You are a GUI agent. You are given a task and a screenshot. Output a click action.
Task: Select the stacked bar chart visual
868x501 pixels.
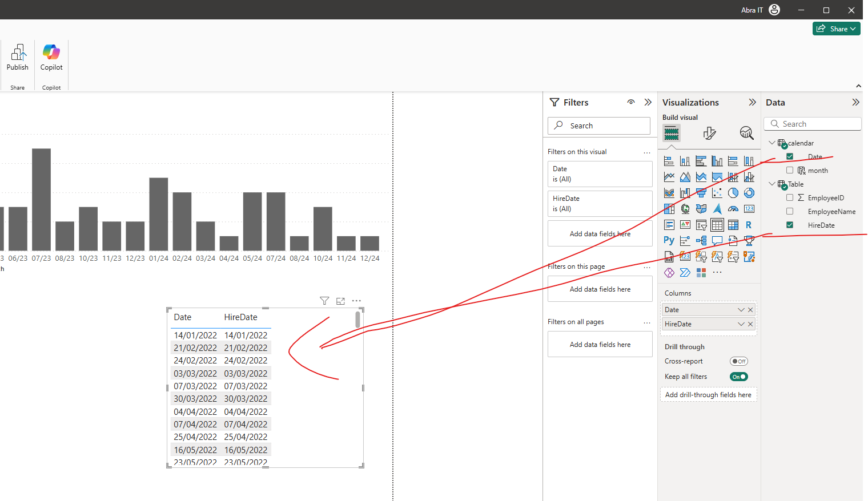tap(669, 161)
